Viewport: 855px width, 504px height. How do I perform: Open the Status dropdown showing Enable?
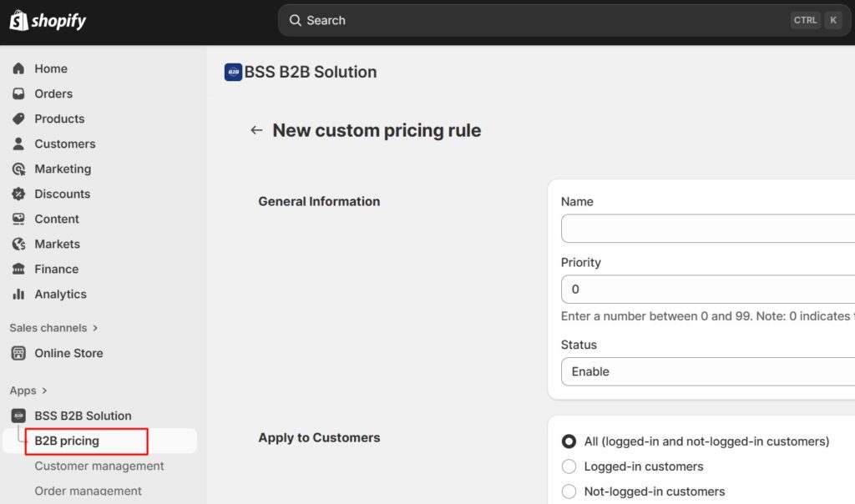click(708, 371)
